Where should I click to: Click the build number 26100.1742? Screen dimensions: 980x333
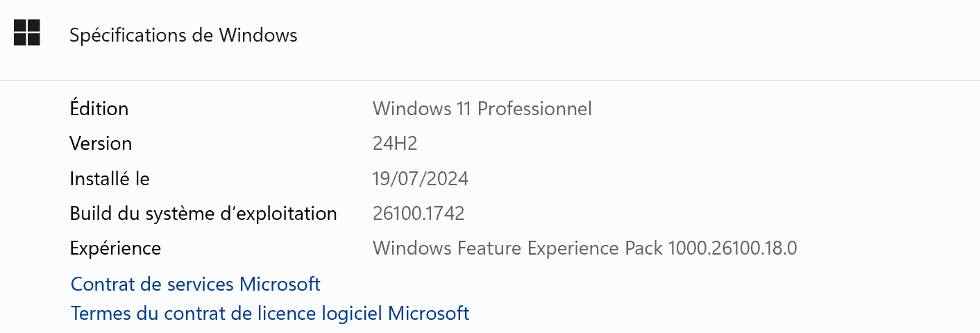(419, 214)
